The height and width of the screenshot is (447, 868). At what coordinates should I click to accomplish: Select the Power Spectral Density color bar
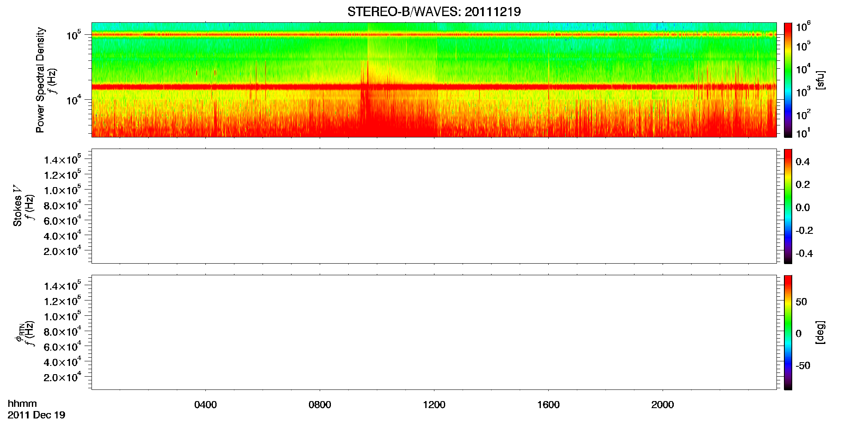coord(788,80)
